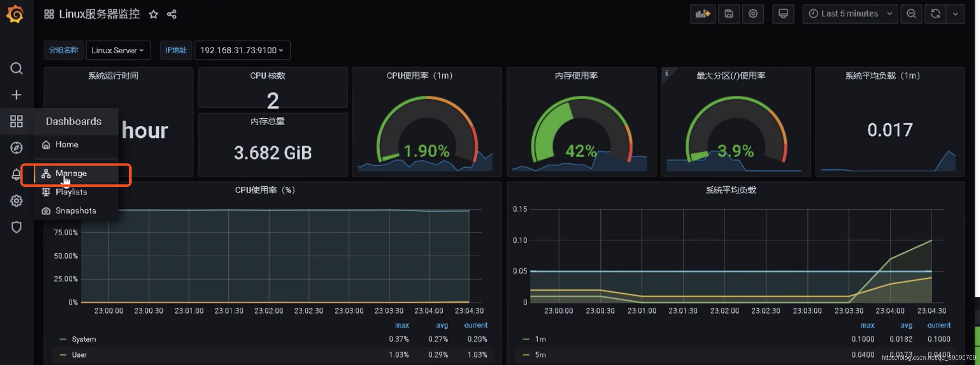Refresh the dashboard
The height and width of the screenshot is (365, 980).
tap(935, 14)
